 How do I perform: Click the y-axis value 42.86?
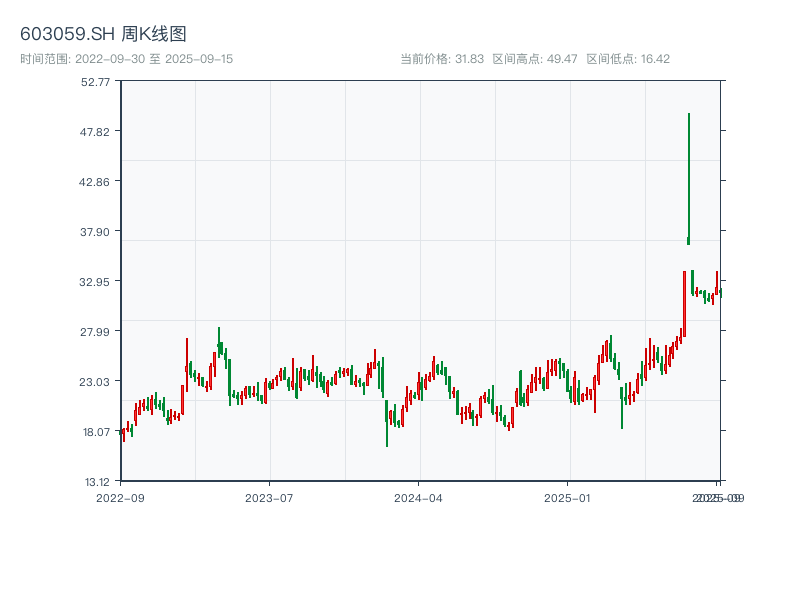[94, 182]
